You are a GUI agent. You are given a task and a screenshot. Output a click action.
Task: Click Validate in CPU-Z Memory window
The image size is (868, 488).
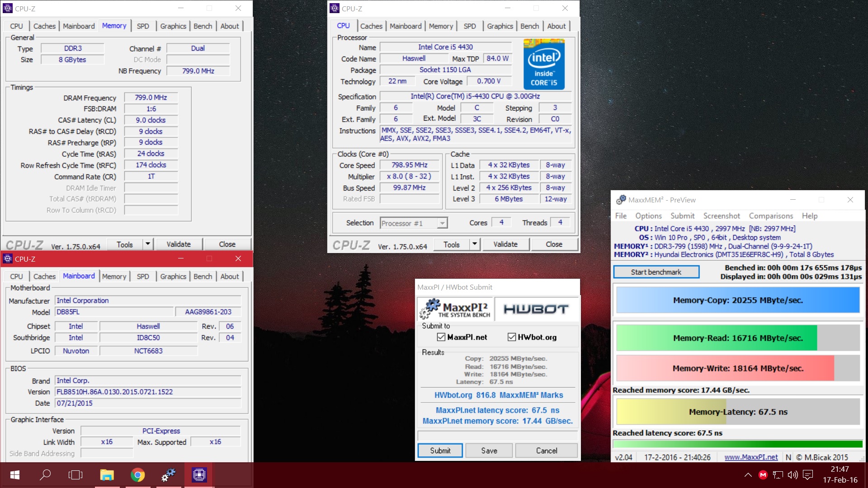tap(179, 244)
